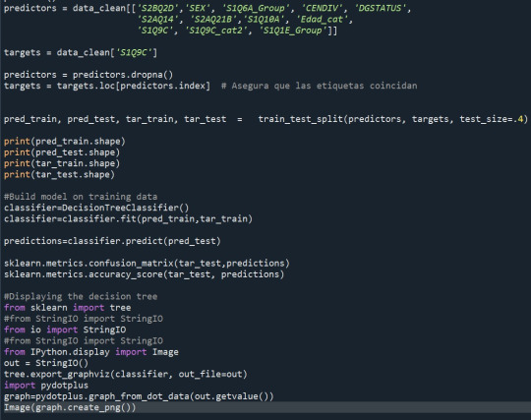Click the comment '#Displaying the decision tree'
The width and height of the screenshot is (531, 420).
point(81,296)
